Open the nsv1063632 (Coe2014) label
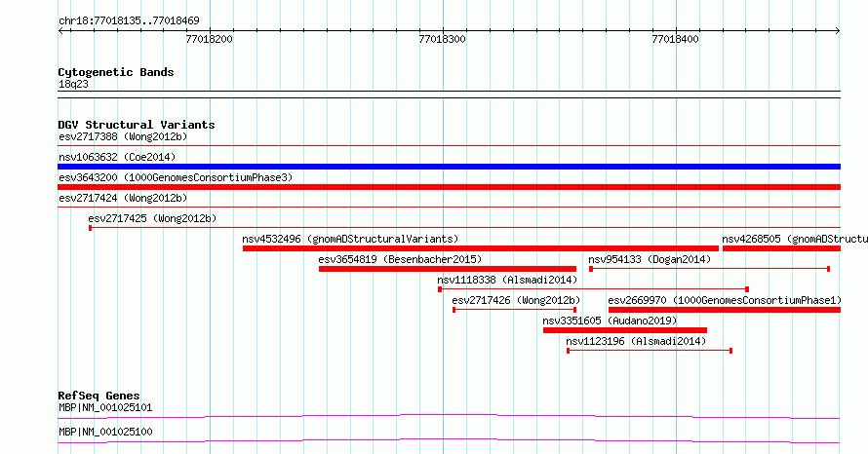Viewport: 868px width, 454px height. pyautogui.click(x=117, y=157)
